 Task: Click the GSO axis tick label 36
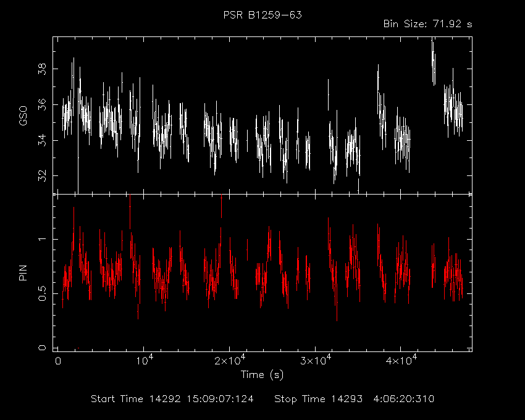[x=42, y=105]
